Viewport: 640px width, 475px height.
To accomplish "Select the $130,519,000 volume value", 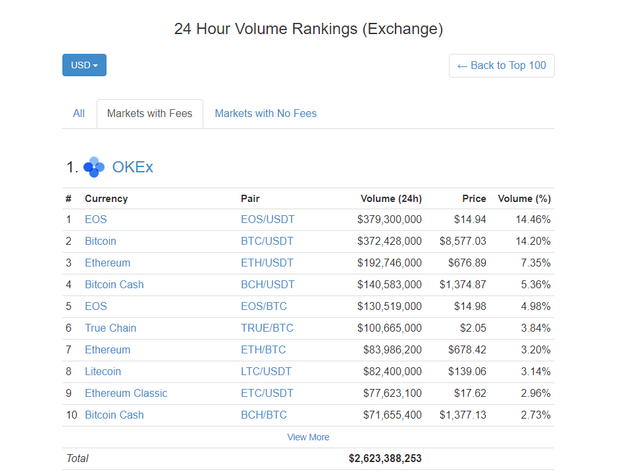I will click(x=389, y=306).
